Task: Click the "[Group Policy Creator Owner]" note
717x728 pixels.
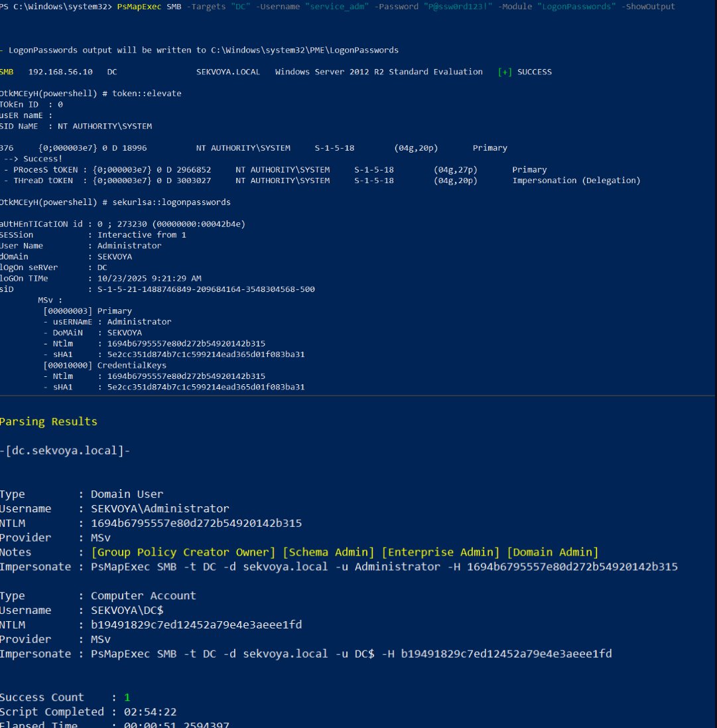Action: coord(183,553)
